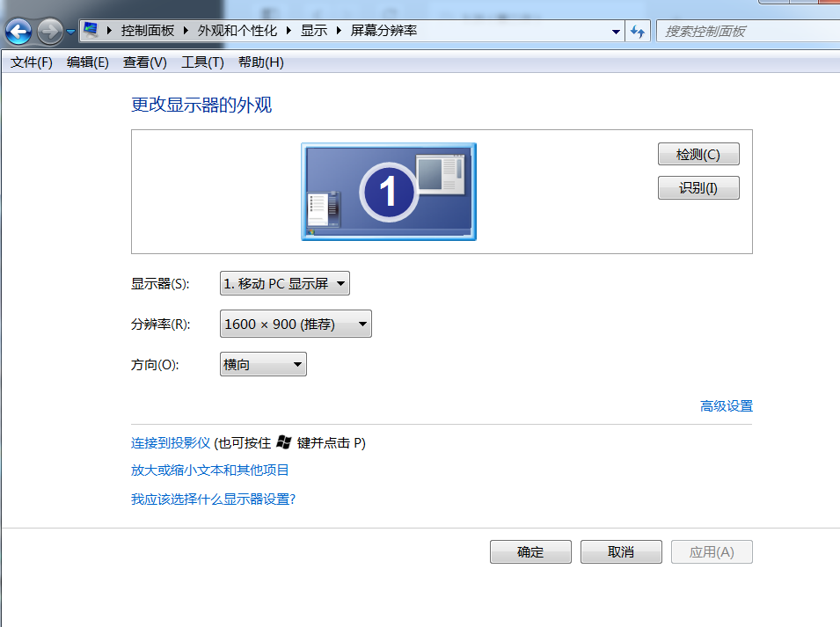Click the Back navigation arrow
This screenshot has width=840, height=627.
(18, 32)
